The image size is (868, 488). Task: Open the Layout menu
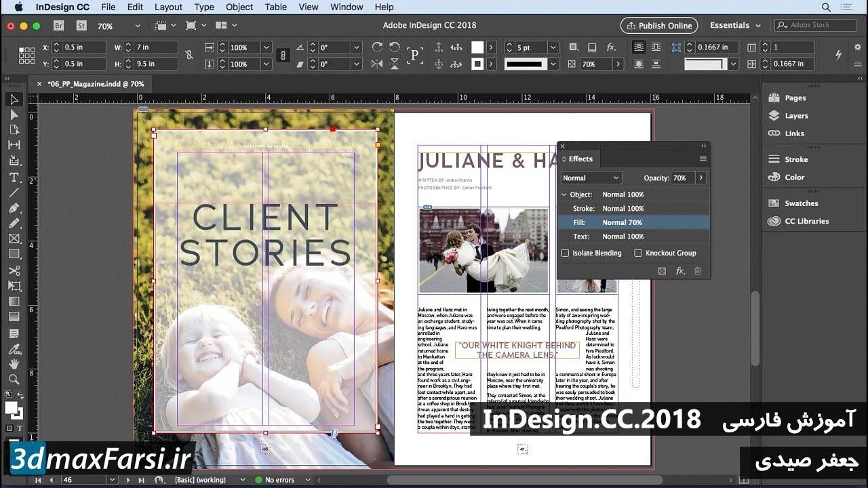168,7
